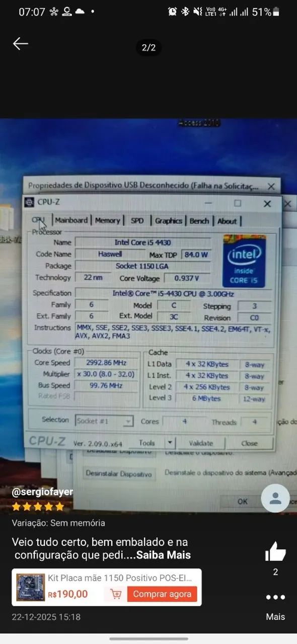Screen dimensions: 297x644
Task: Tap the like thumbs-up icon
Action: (x=275, y=551)
